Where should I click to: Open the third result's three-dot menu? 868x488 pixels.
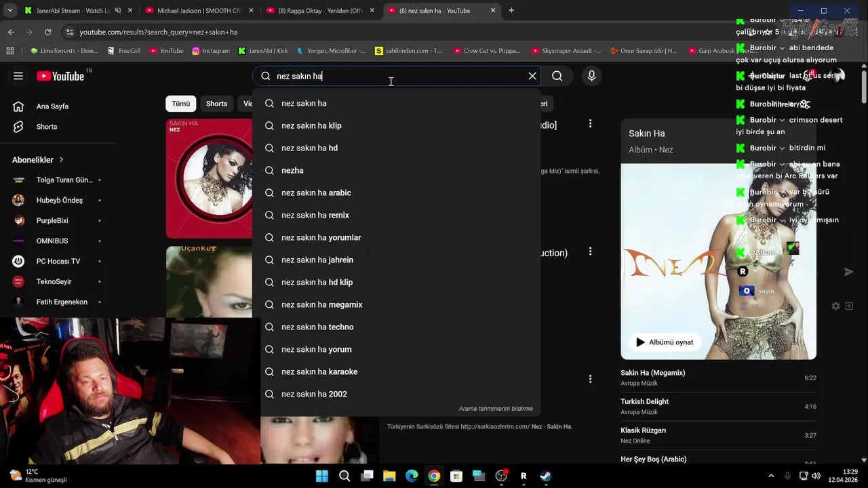(590, 379)
